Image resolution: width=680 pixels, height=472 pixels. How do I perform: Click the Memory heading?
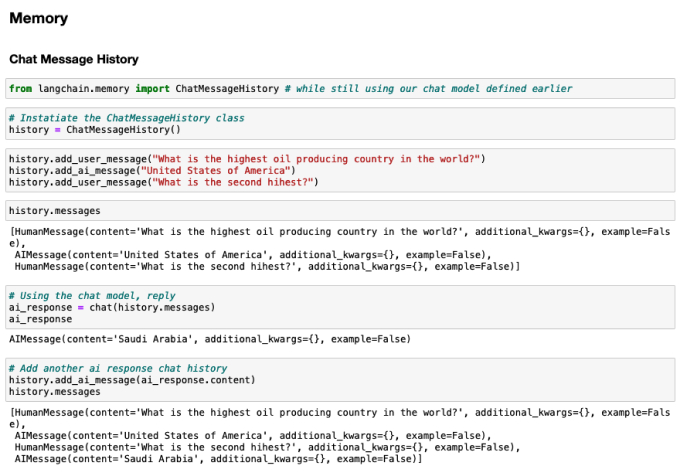click(39, 18)
